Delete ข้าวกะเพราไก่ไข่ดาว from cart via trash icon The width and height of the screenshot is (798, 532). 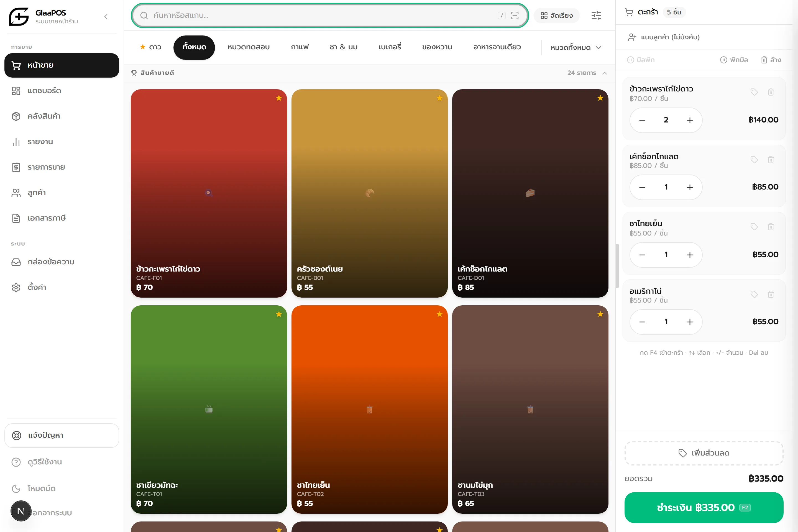(771, 92)
